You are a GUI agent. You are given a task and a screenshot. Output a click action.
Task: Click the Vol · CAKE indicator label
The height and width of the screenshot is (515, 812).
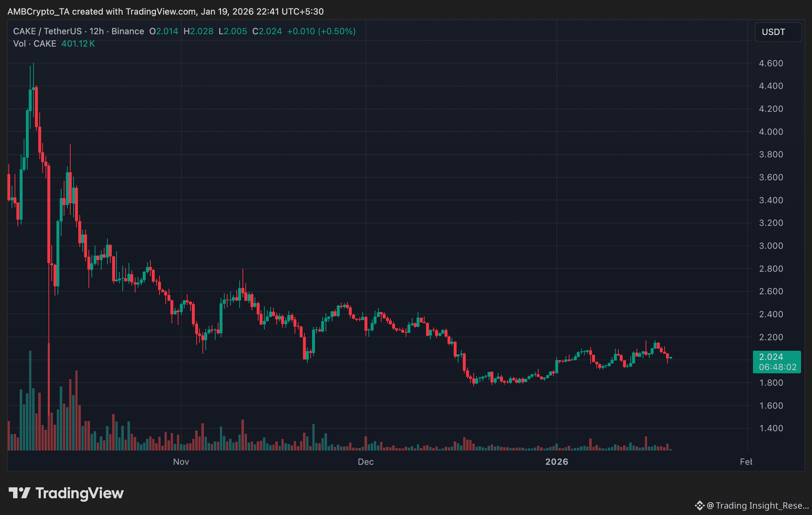pyautogui.click(x=35, y=44)
